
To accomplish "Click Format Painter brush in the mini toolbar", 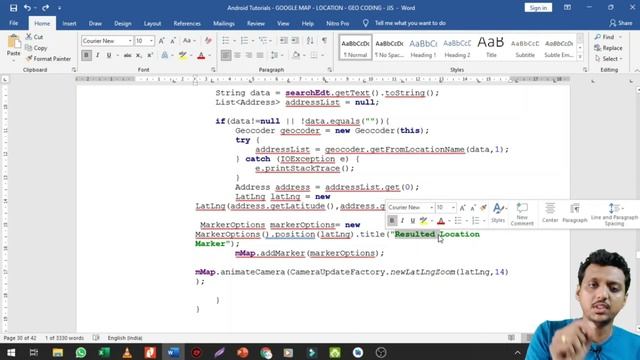I will click(x=484, y=208).
